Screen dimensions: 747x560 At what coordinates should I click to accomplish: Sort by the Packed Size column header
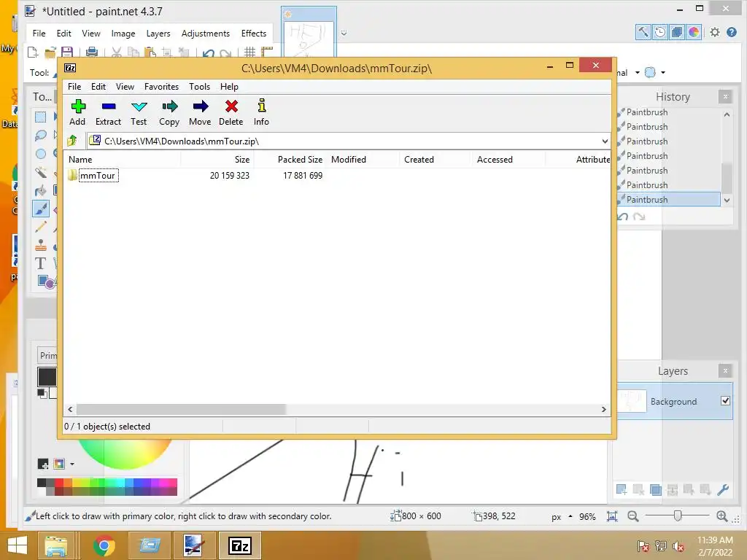click(290, 160)
